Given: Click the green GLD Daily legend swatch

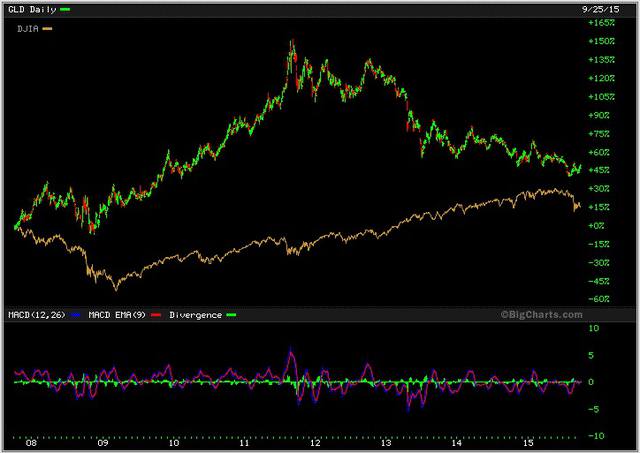Looking at the screenshot, I should pyautogui.click(x=65, y=9).
